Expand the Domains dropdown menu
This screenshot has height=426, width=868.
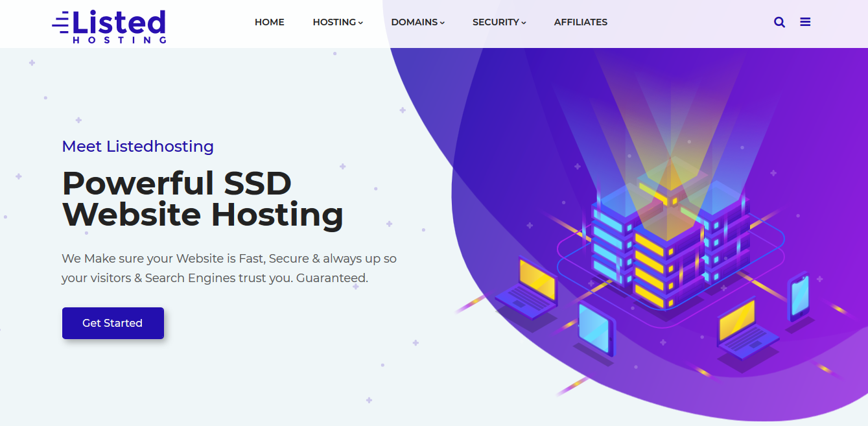[x=417, y=22]
